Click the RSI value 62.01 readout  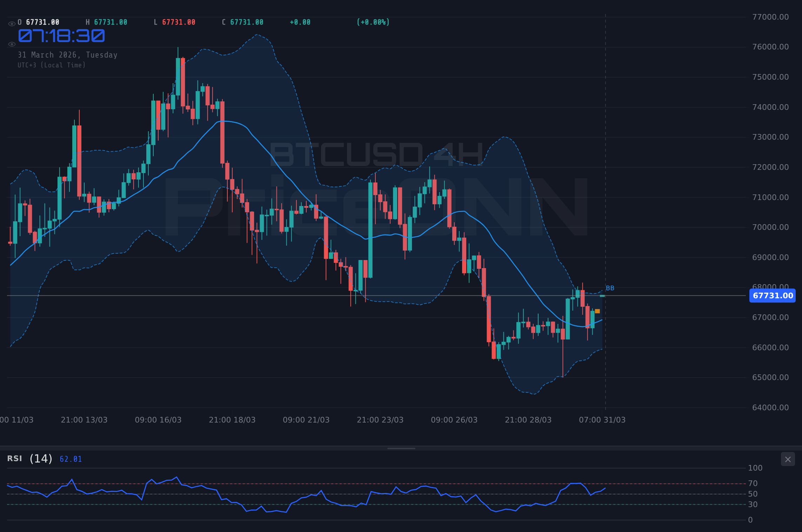click(70, 459)
